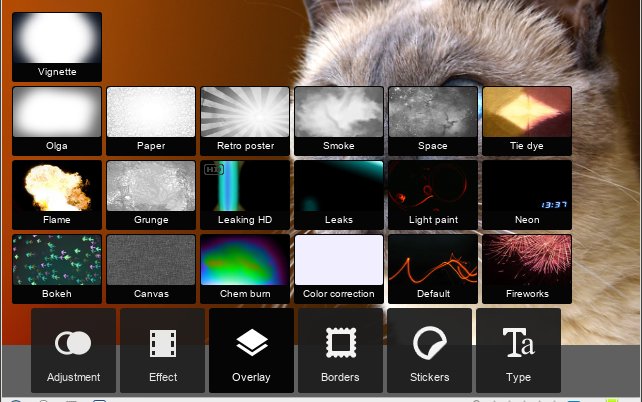Apply the Tie dye overlay
Image resolution: width=642 pixels, height=402 pixels.
(x=527, y=121)
